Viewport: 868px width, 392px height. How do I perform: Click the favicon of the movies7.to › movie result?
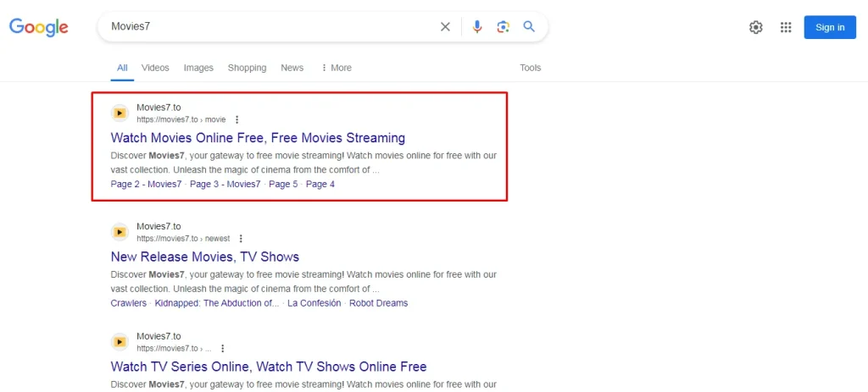[x=120, y=113]
